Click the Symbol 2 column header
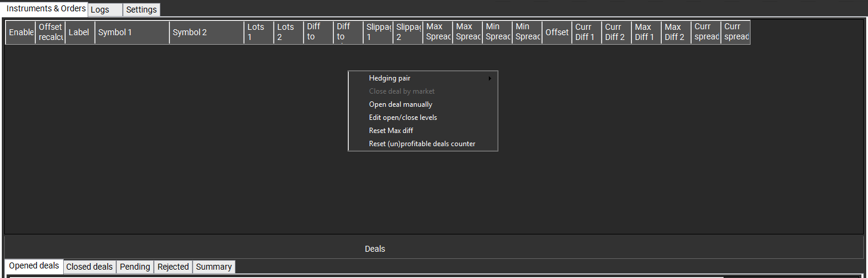This screenshot has width=868, height=278. click(206, 32)
